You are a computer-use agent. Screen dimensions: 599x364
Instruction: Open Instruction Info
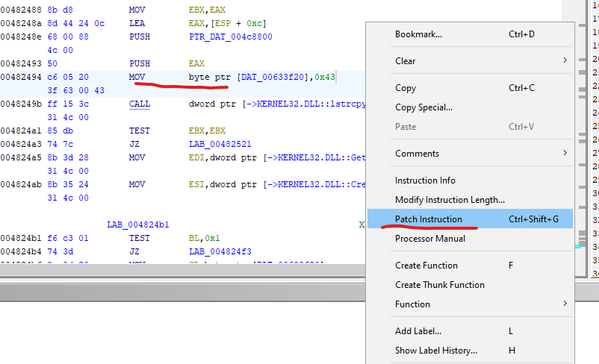[x=425, y=181]
